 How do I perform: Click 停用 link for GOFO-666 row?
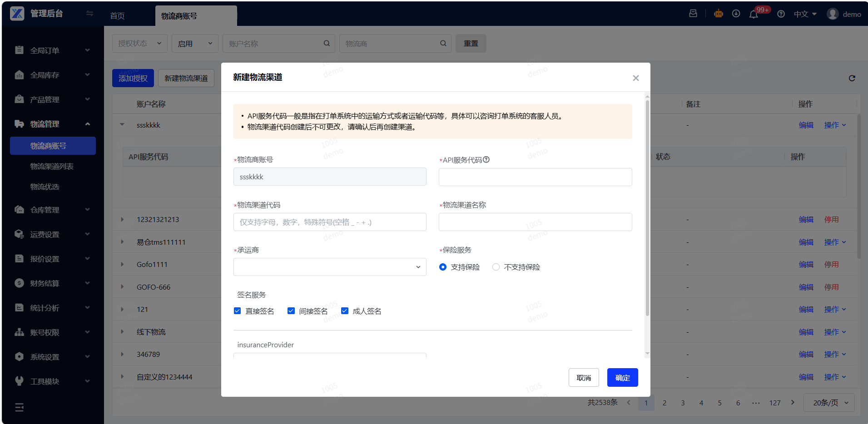click(x=832, y=287)
